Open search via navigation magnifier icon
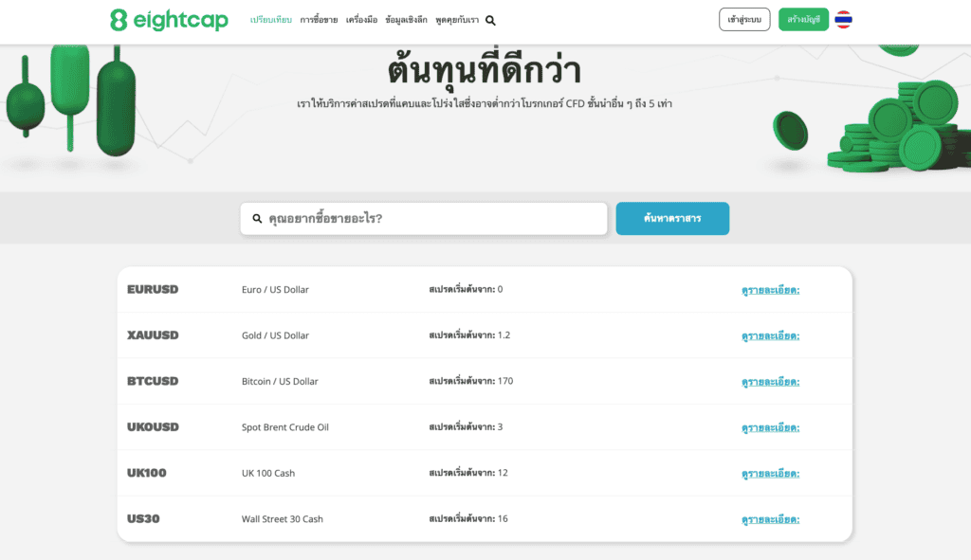The width and height of the screenshot is (971, 560). coord(490,20)
